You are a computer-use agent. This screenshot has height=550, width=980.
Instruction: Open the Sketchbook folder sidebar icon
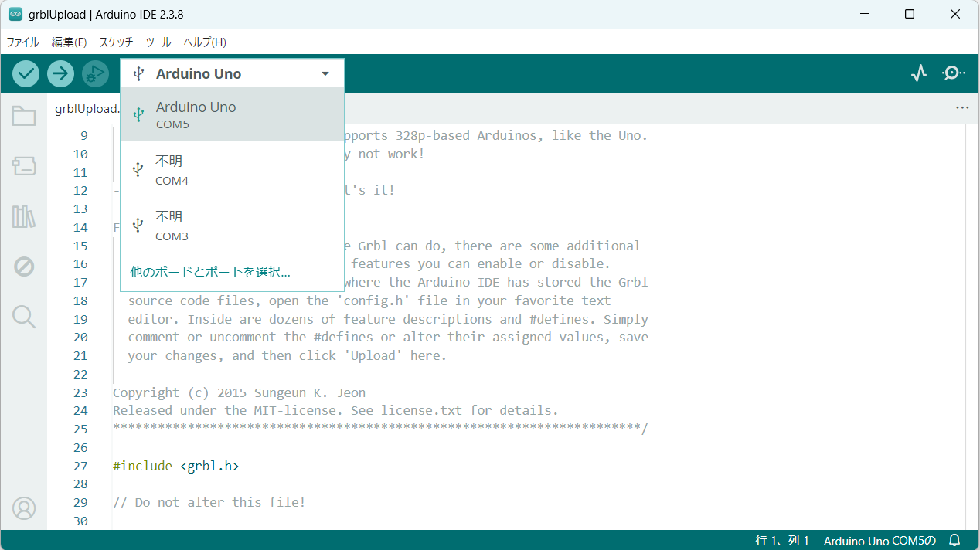tap(24, 116)
